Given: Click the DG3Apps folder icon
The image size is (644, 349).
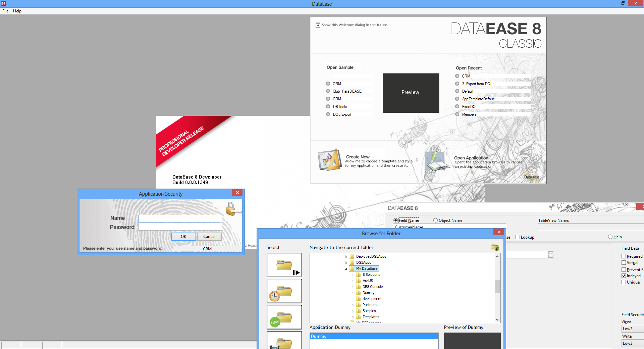Looking at the screenshot, I should (352, 262).
